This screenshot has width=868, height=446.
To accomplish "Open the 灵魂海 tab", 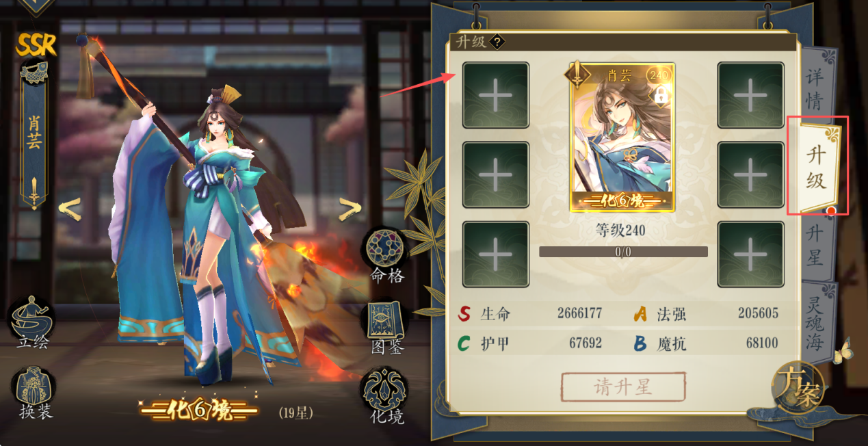I will point(814,322).
